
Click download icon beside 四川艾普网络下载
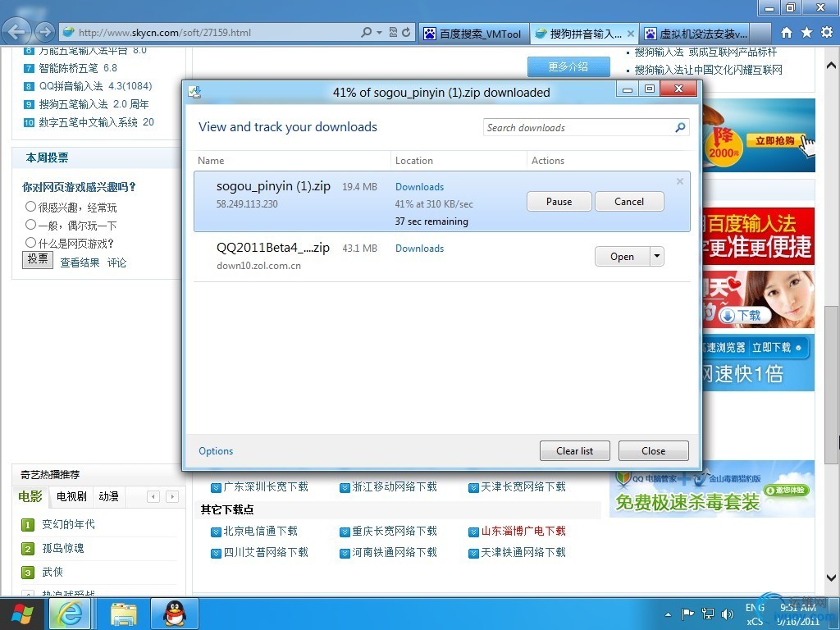coord(216,554)
